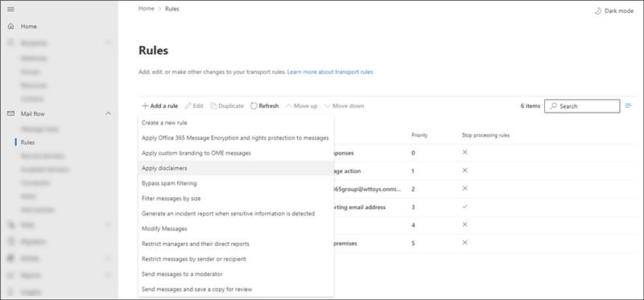Click the Add a rule button
The height and width of the screenshot is (300, 644).
[x=159, y=106]
